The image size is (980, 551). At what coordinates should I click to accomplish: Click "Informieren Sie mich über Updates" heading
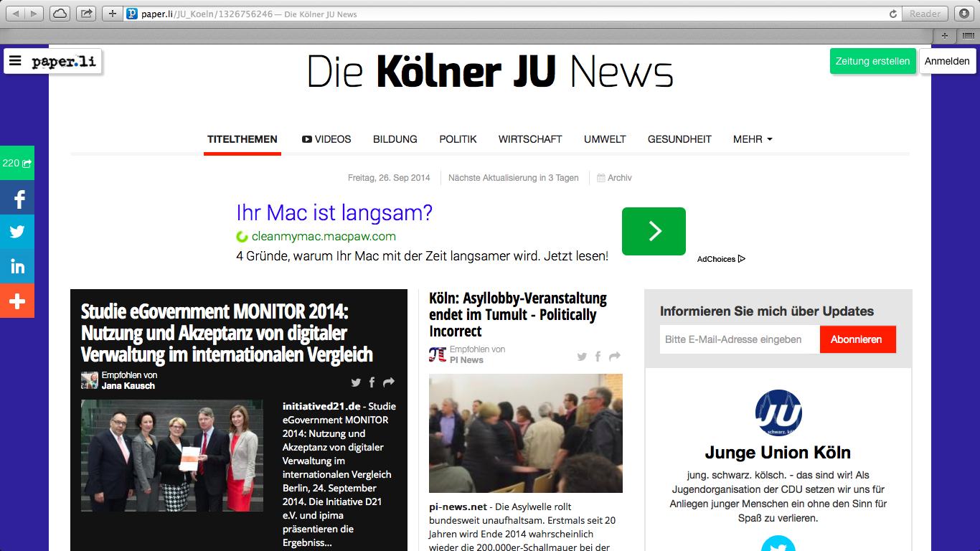coord(767,311)
